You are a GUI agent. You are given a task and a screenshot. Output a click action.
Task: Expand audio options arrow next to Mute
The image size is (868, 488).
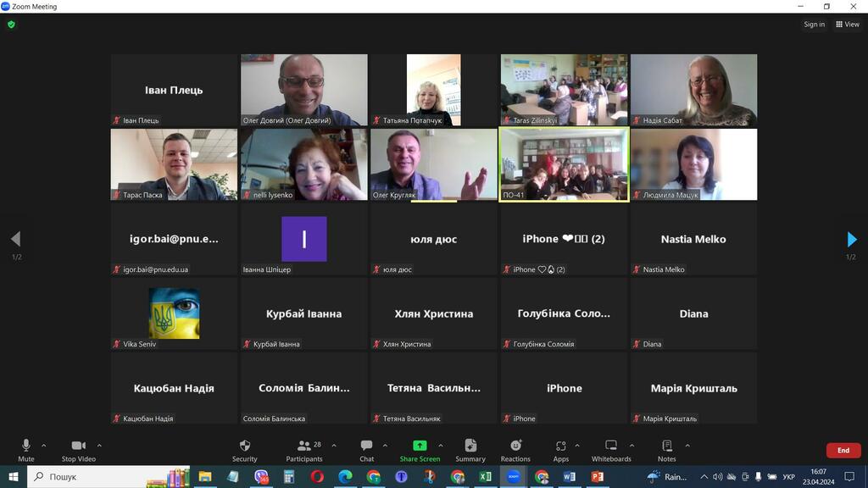[44, 445]
